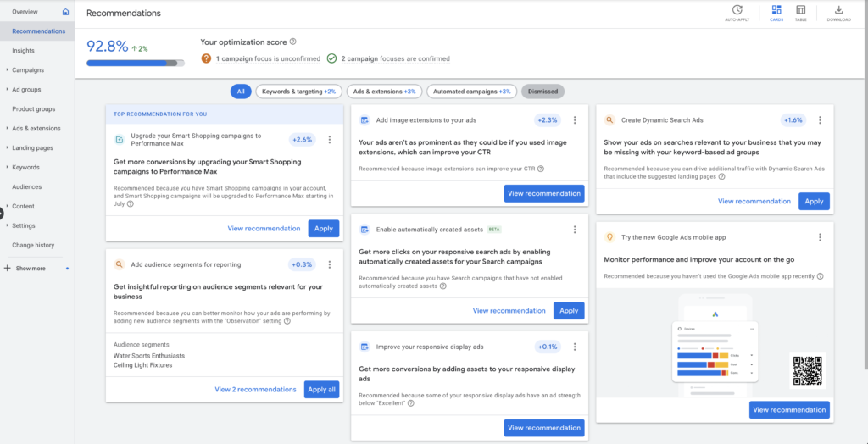Viewport: 868px width, 444px height.
Task: Open Product groups in the sidebar
Action: coord(34,109)
